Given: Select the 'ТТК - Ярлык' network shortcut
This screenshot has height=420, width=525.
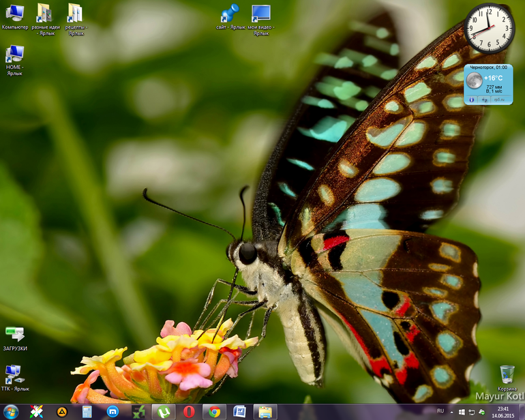Looking at the screenshot, I should (15, 378).
